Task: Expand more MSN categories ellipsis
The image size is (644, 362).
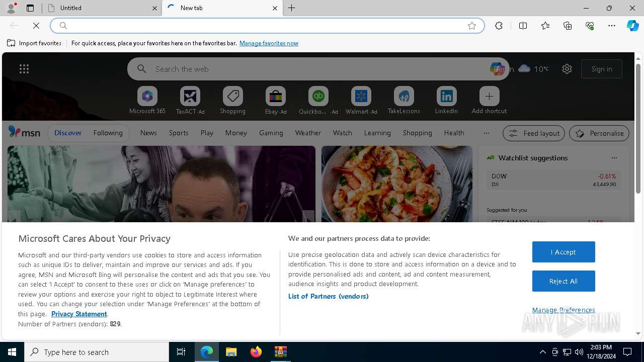Action: pyautogui.click(x=486, y=133)
